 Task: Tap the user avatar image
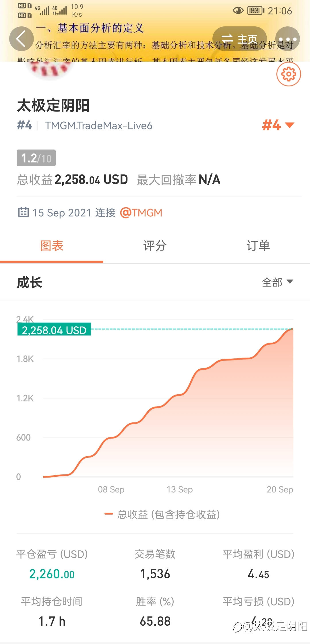click(49, 69)
